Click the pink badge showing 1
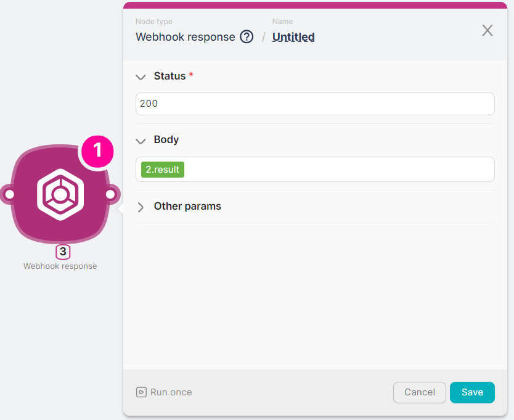Viewport: 514px width, 420px height. coord(96,150)
